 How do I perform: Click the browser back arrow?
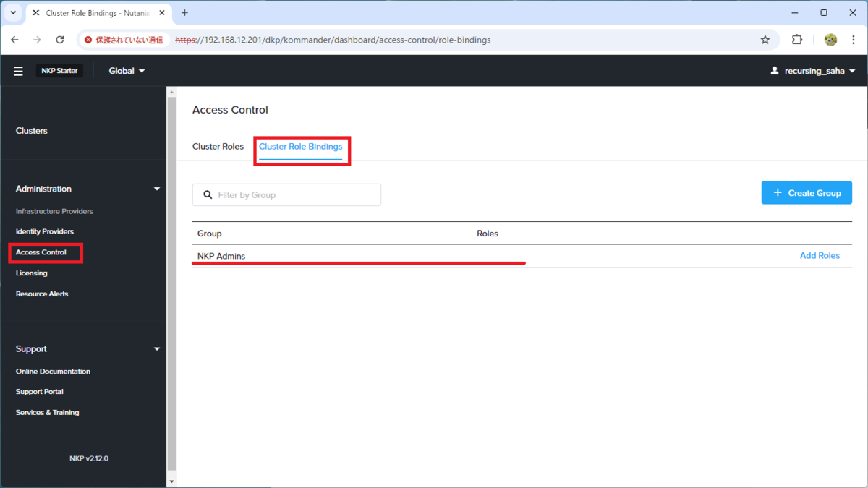tap(15, 40)
